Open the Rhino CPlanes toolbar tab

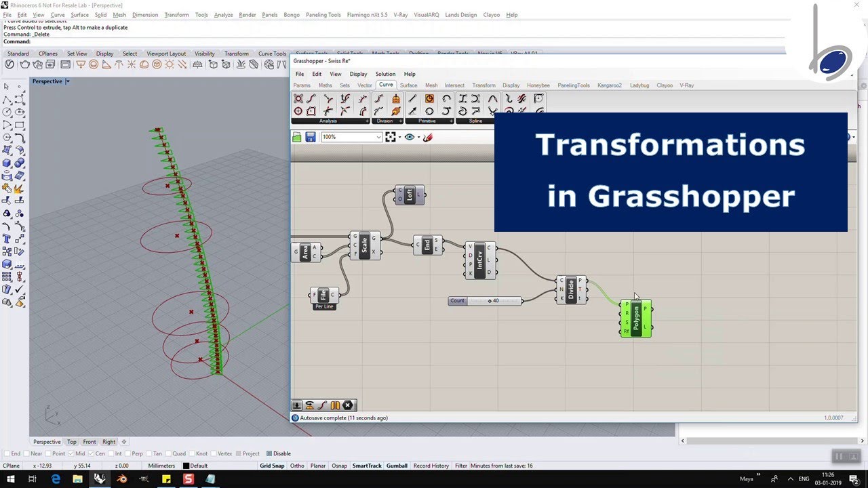pos(48,54)
